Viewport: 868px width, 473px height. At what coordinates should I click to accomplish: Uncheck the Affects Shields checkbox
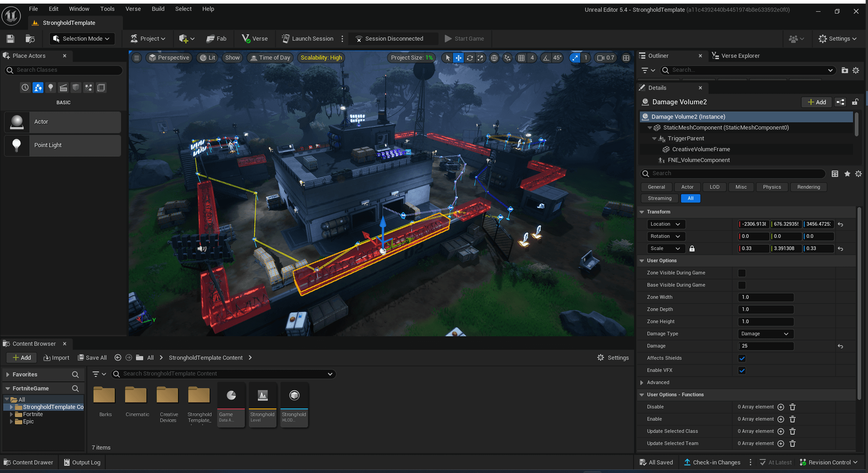coord(742,358)
